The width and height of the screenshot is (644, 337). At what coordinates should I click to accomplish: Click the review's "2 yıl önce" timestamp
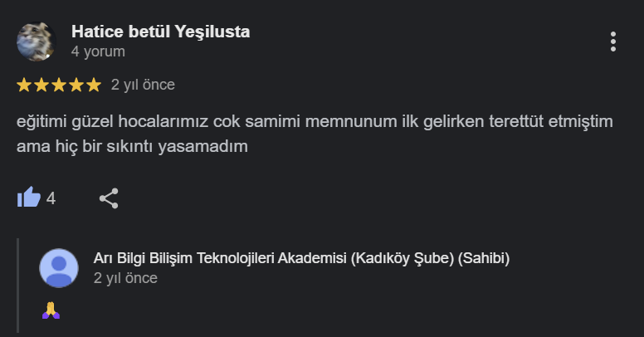pyautogui.click(x=143, y=85)
